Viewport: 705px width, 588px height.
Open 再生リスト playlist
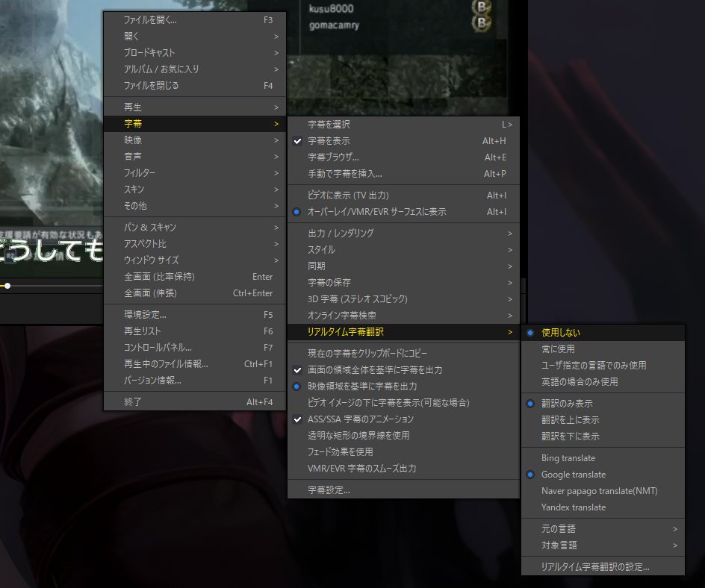[x=195, y=331]
